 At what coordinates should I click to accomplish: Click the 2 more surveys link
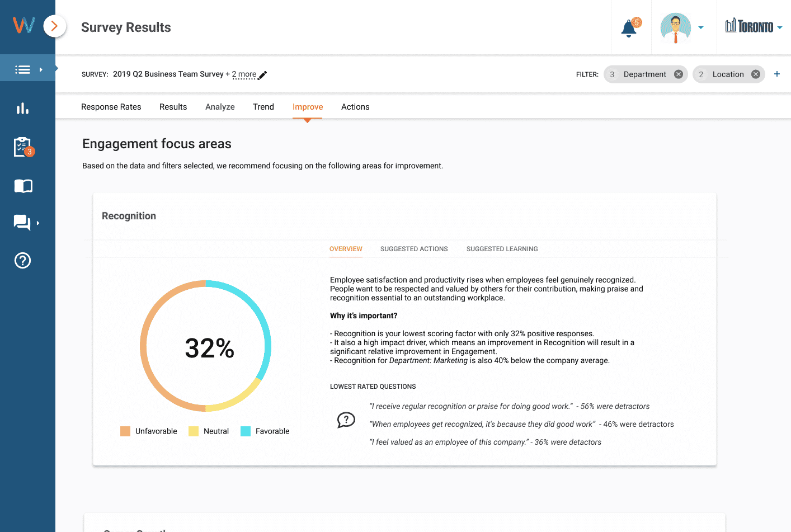click(245, 74)
